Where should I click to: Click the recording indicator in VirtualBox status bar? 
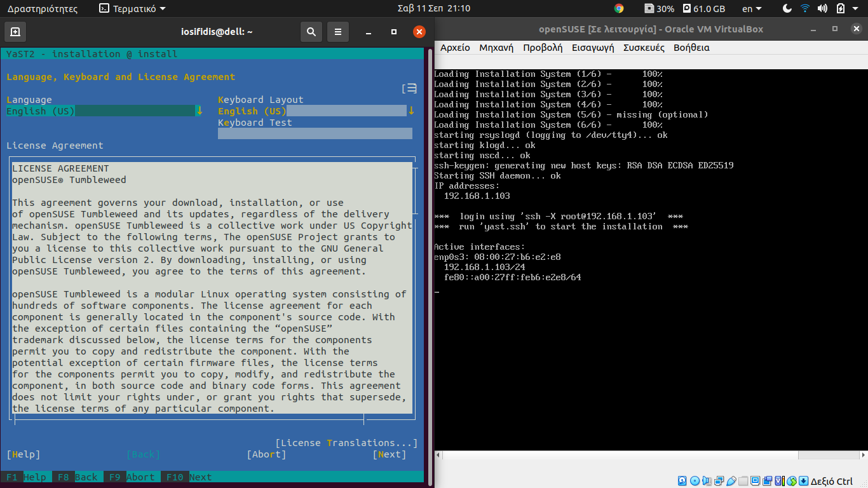click(768, 481)
